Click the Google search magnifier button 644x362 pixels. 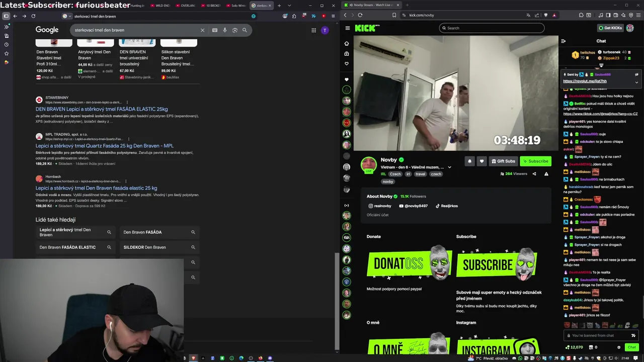coord(245,30)
